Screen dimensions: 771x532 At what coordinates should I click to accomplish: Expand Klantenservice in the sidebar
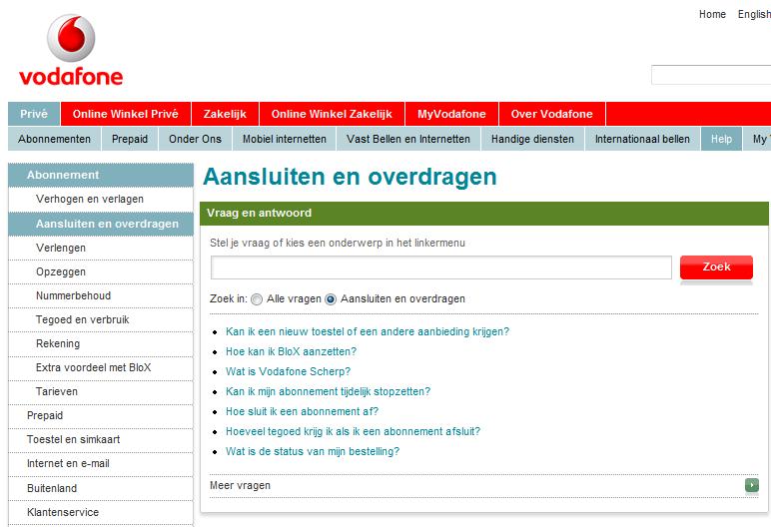click(101, 512)
